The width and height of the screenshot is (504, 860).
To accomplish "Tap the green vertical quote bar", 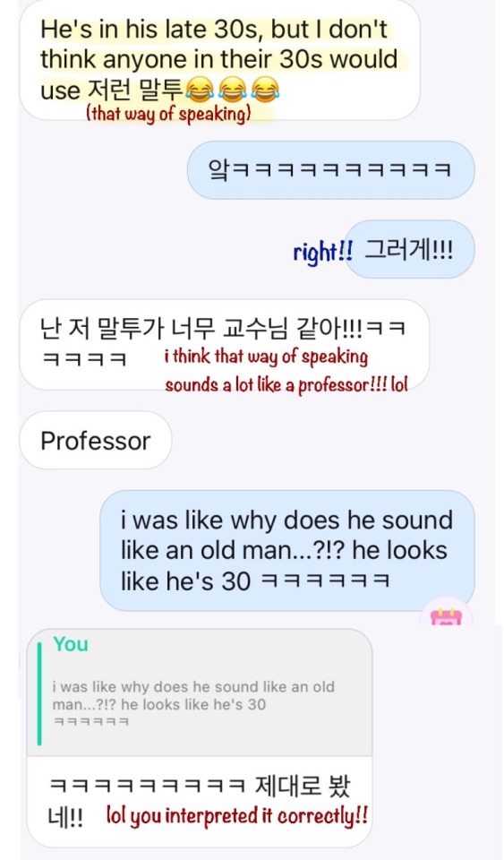I will [x=38, y=693].
